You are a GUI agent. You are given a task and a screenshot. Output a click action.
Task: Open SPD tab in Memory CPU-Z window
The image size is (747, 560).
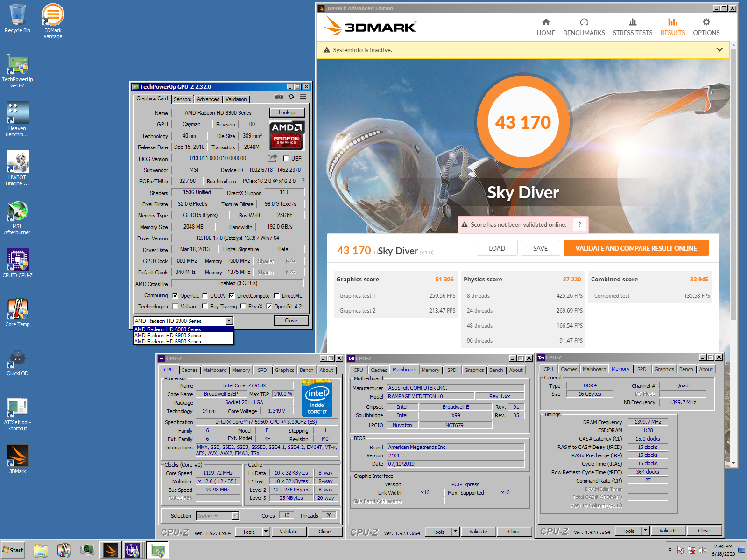[x=642, y=369]
